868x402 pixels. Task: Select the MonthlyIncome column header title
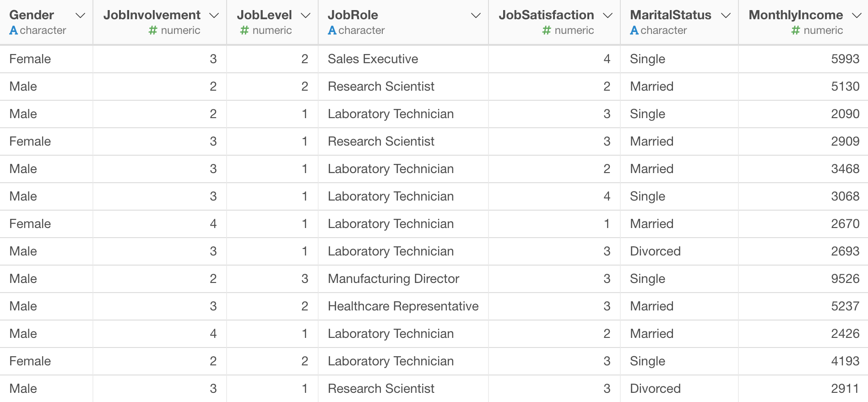coord(796,15)
